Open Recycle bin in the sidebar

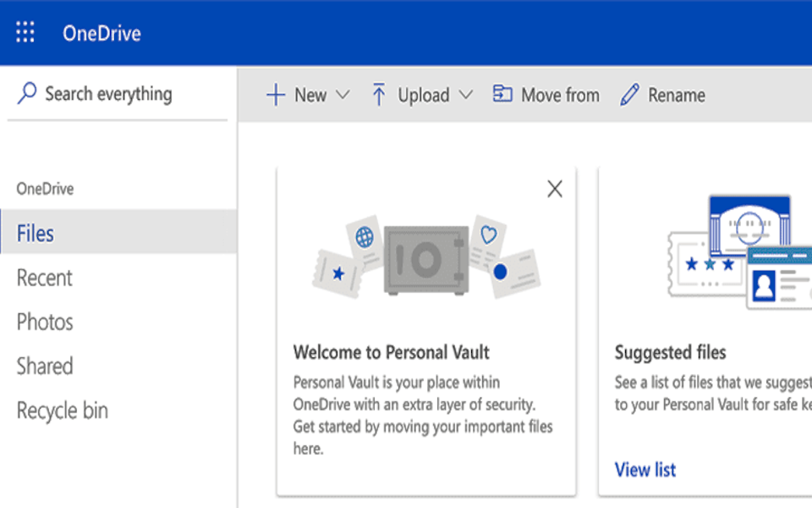point(62,411)
